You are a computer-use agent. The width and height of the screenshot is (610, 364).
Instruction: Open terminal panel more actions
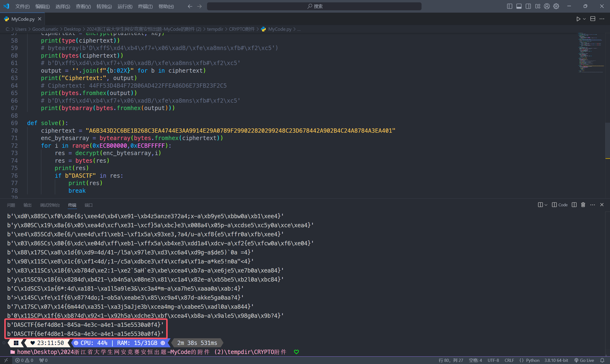tap(593, 205)
